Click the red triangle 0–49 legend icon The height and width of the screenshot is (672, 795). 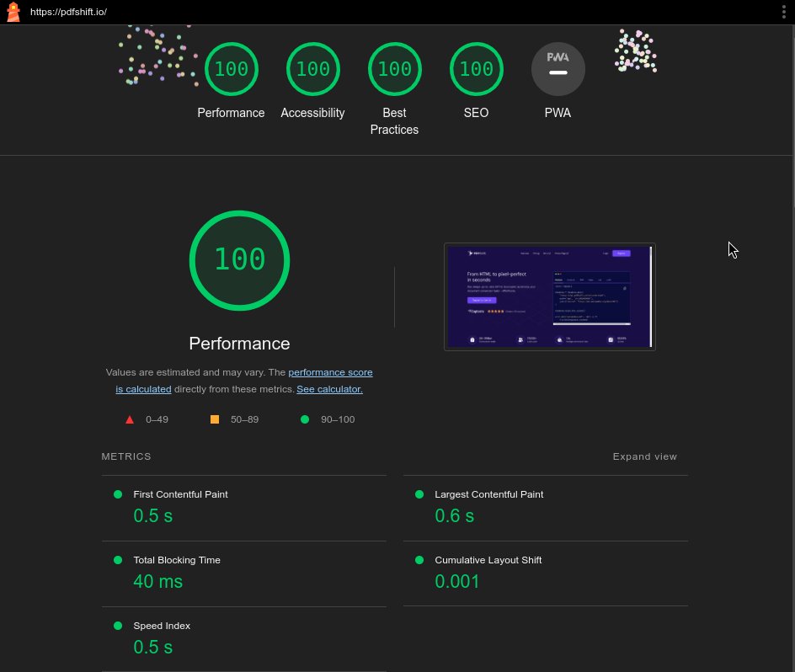[x=130, y=419]
